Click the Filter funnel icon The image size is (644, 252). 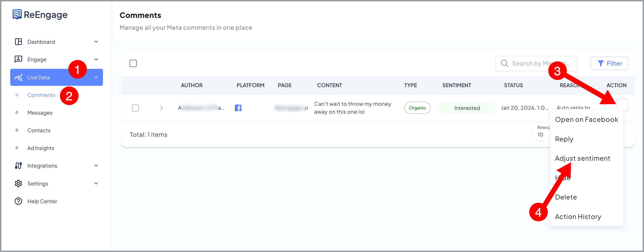click(x=601, y=63)
